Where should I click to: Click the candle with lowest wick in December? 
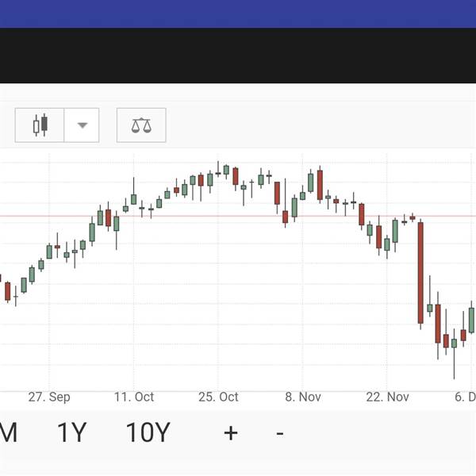pyautogui.click(x=454, y=354)
